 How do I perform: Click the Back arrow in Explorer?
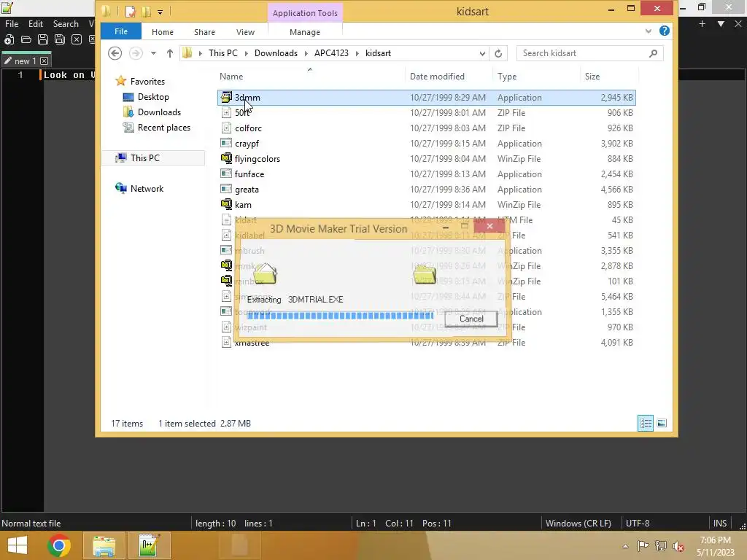point(115,53)
